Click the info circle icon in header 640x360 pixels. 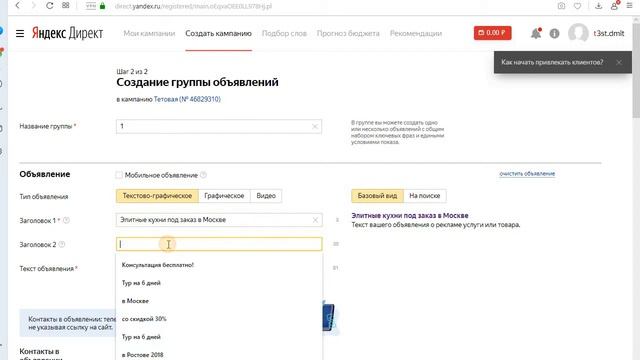[554, 33]
